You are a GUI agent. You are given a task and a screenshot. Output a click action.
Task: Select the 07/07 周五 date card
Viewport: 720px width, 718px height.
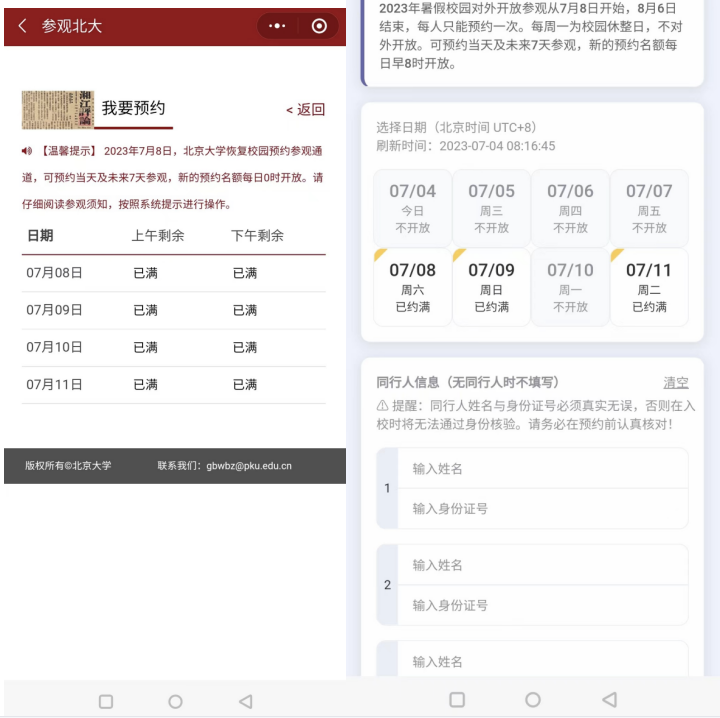649,208
